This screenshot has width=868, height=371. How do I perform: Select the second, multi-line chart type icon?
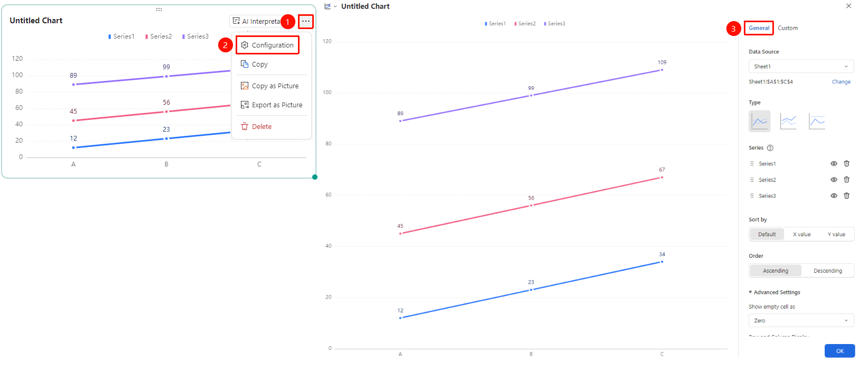788,121
